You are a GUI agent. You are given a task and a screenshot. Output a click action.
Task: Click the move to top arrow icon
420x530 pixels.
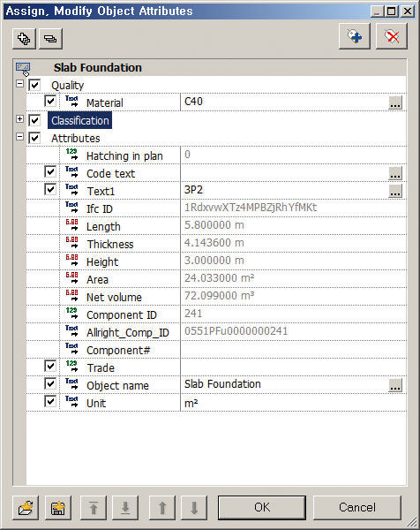[94, 508]
